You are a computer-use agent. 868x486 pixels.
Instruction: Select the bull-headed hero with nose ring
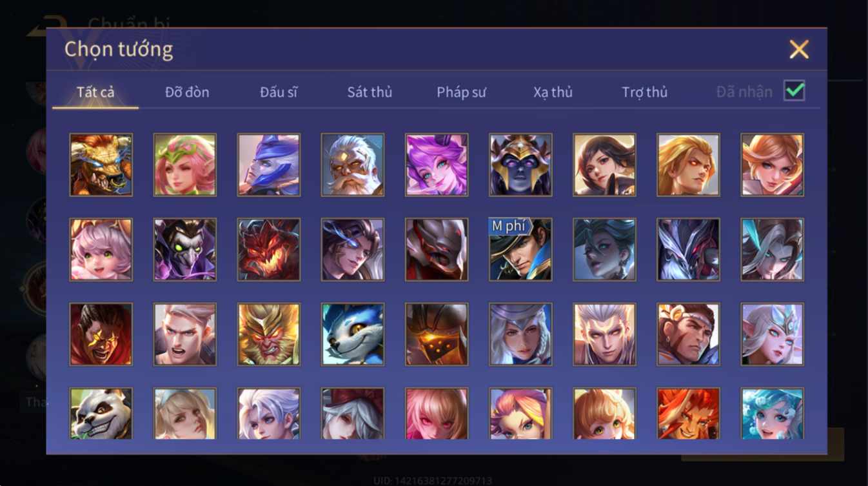coord(101,165)
